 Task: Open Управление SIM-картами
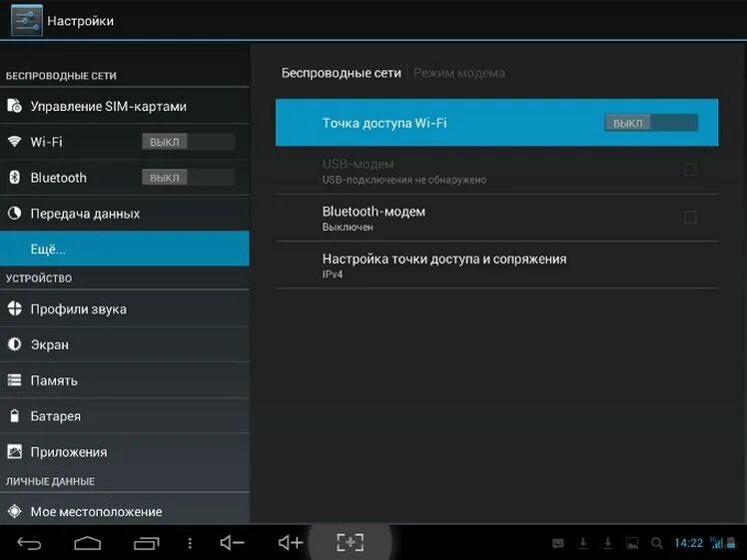(125, 106)
